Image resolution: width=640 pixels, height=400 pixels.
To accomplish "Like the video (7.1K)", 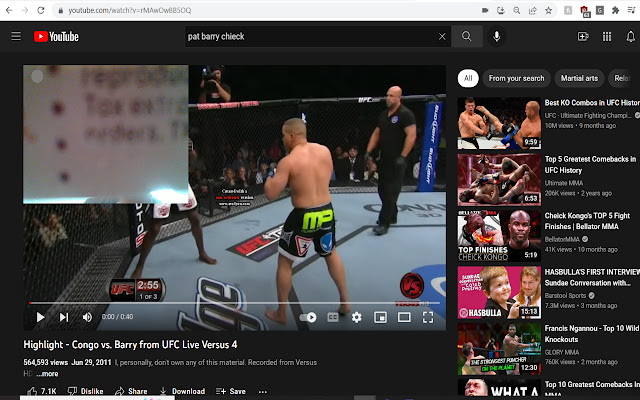I will pos(42,391).
